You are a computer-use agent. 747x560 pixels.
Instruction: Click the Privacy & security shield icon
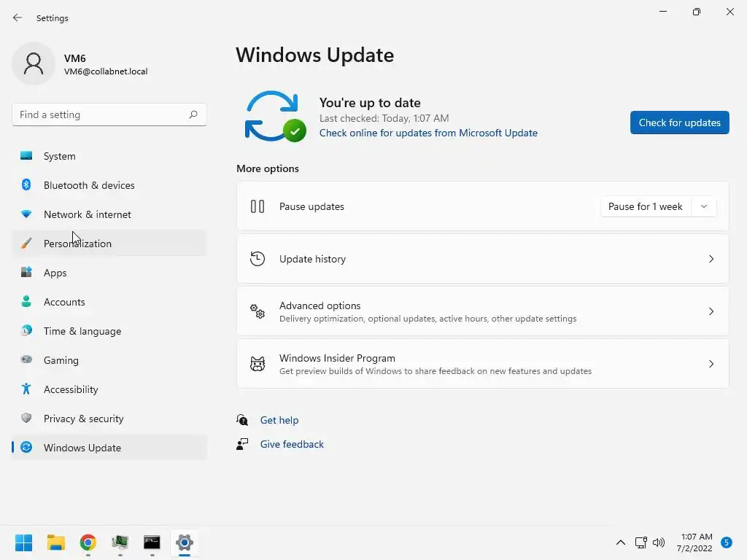(x=26, y=418)
